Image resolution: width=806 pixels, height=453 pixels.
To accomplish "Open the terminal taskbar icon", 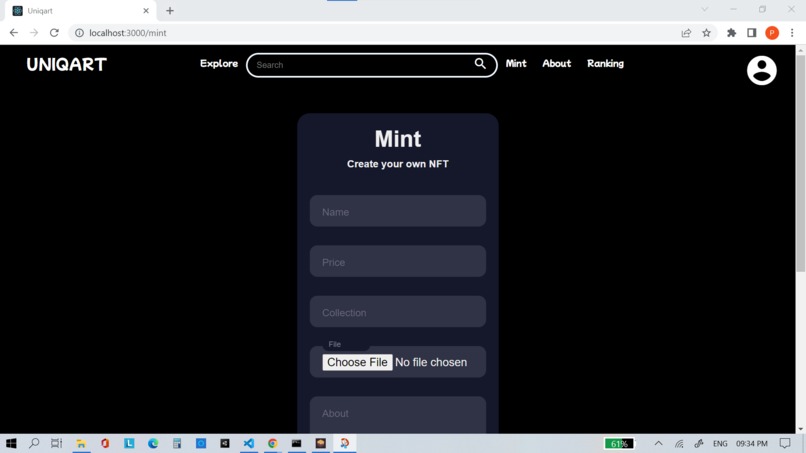I will (297, 443).
